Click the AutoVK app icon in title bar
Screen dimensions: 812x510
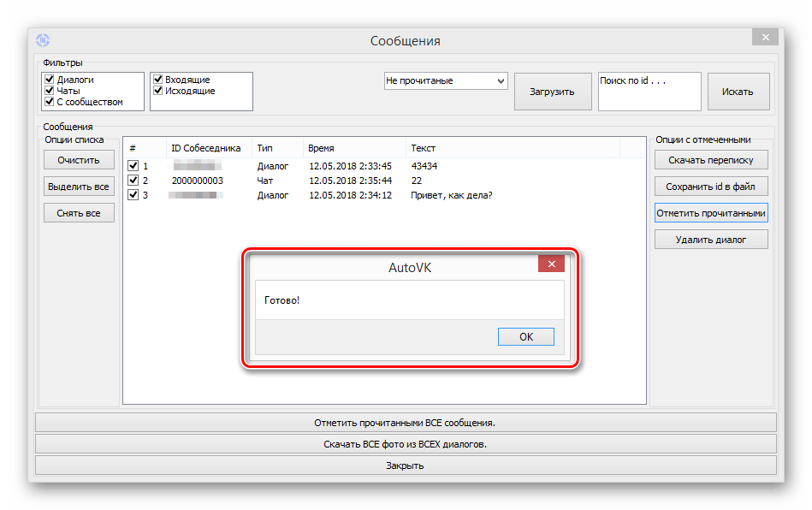[43, 40]
